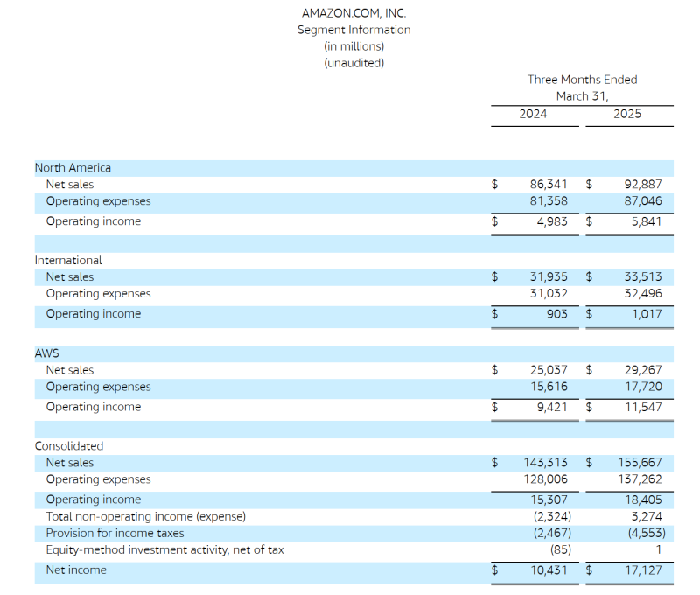Select North America 2024 net sales 86,341
This screenshot has width=700, height=595.
[x=549, y=185]
